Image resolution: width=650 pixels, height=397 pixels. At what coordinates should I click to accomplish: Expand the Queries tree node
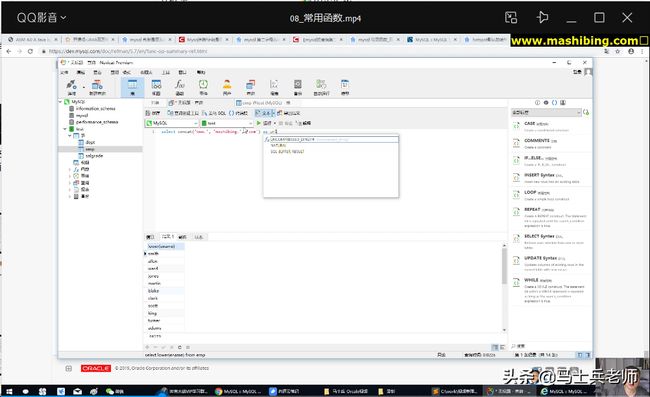click(70, 182)
